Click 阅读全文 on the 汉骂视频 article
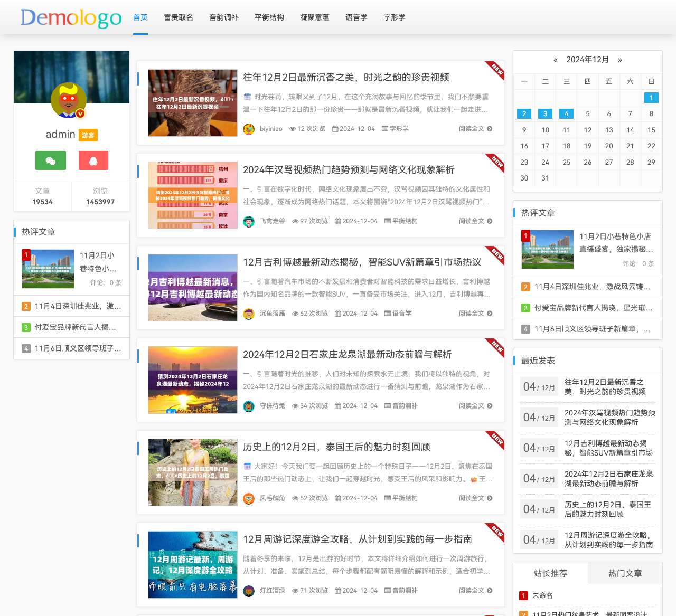The height and width of the screenshot is (616, 676). [472, 221]
